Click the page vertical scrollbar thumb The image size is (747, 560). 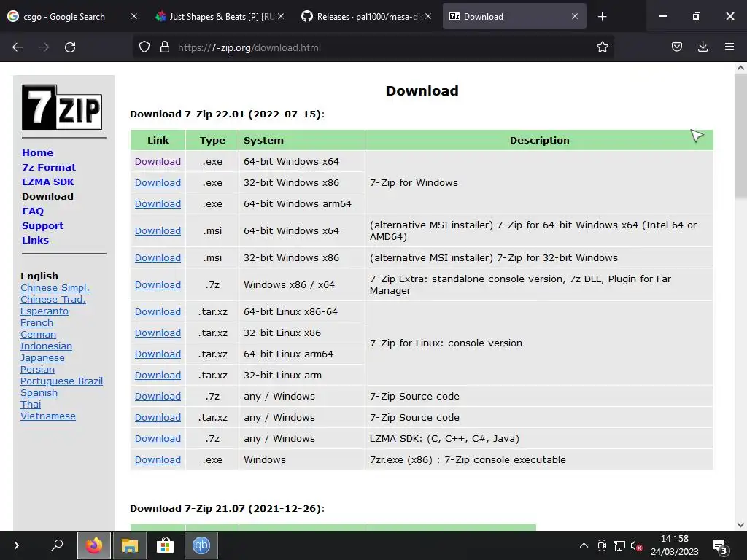click(x=740, y=136)
